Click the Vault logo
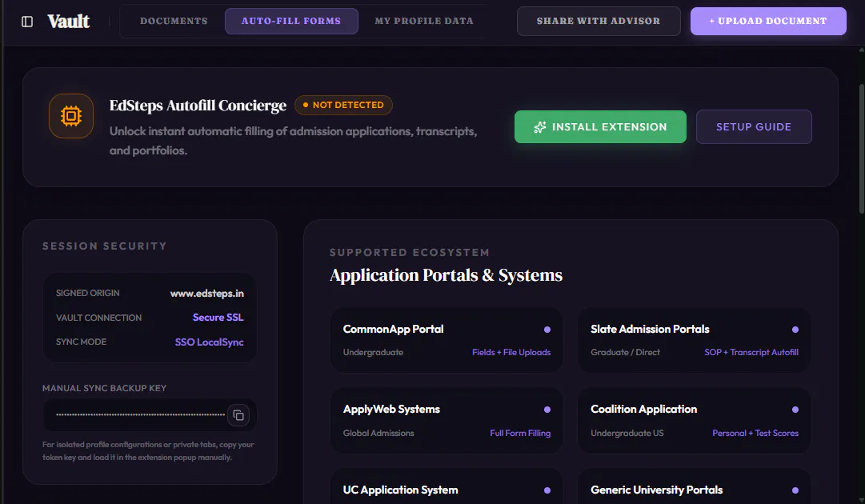 tap(68, 21)
